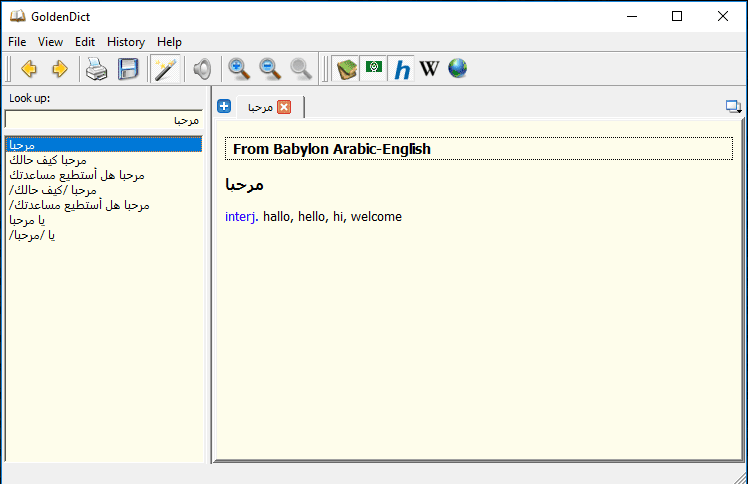Viewport: 748px width, 484px height.
Task: Click the forward navigation arrow
Action: tap(59, 69)
